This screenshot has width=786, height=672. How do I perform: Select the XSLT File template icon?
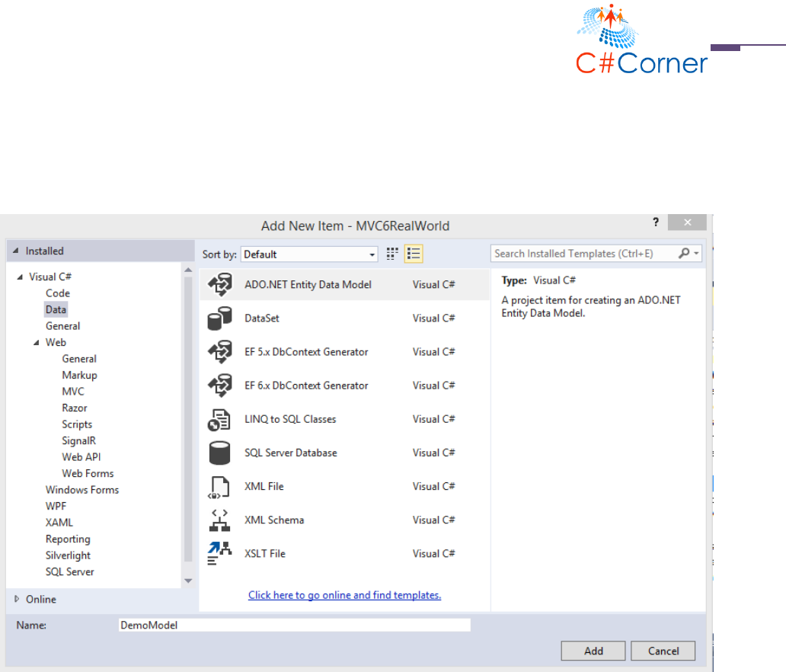[219, 554]
